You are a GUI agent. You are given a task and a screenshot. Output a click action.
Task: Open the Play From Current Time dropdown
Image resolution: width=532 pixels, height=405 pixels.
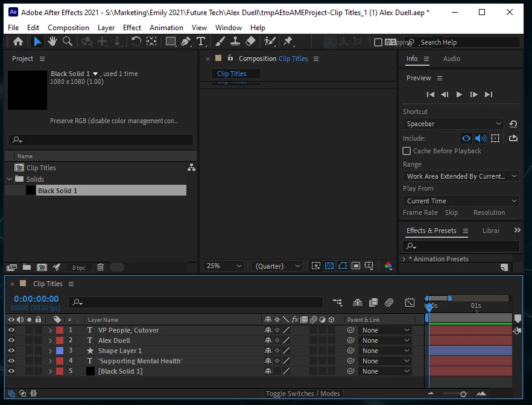(461, 201)
